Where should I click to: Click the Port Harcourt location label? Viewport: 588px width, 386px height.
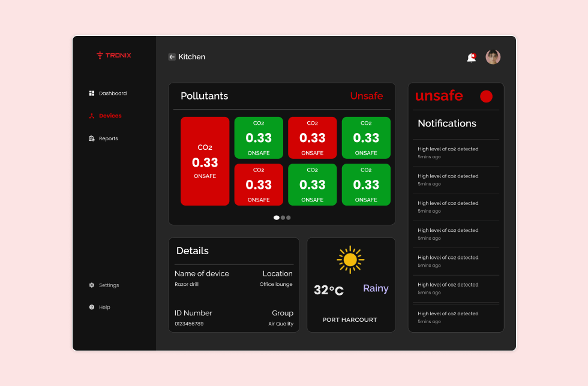(x=350, y=319)
